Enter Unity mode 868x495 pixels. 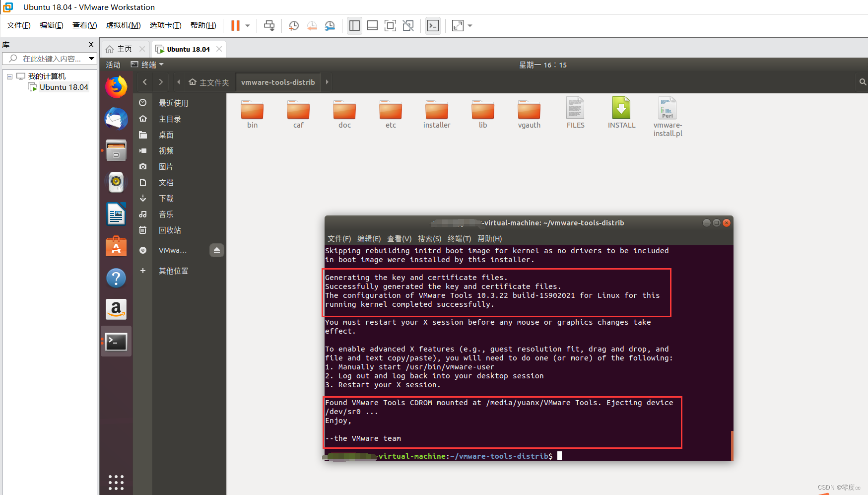click(408, 25)
